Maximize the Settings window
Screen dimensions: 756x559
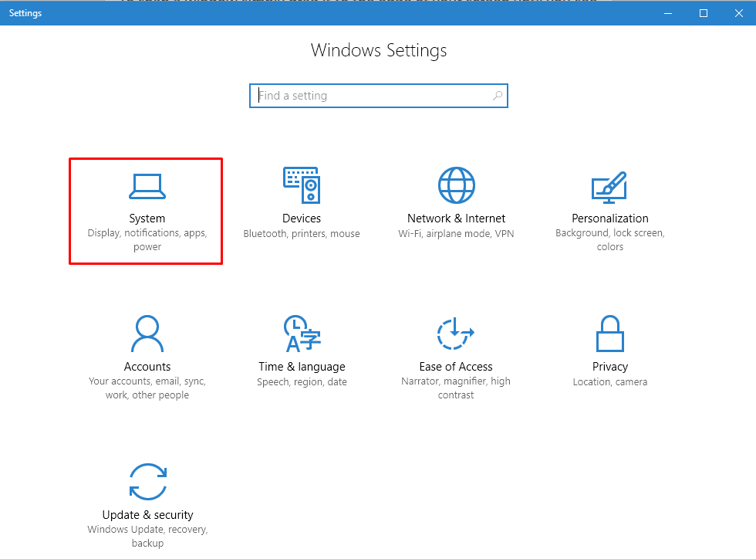point(704,13)
